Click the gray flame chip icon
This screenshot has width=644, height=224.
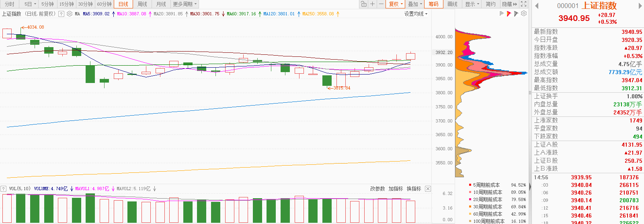coord(516,14)
